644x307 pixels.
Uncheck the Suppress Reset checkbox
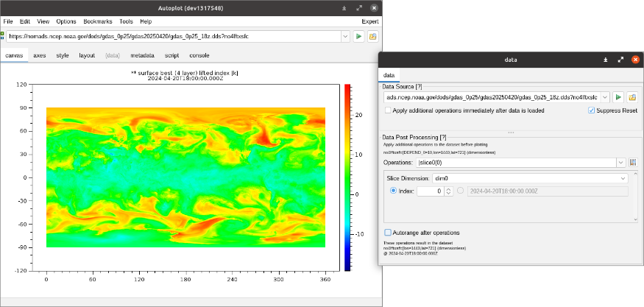(x=591, y=110)
